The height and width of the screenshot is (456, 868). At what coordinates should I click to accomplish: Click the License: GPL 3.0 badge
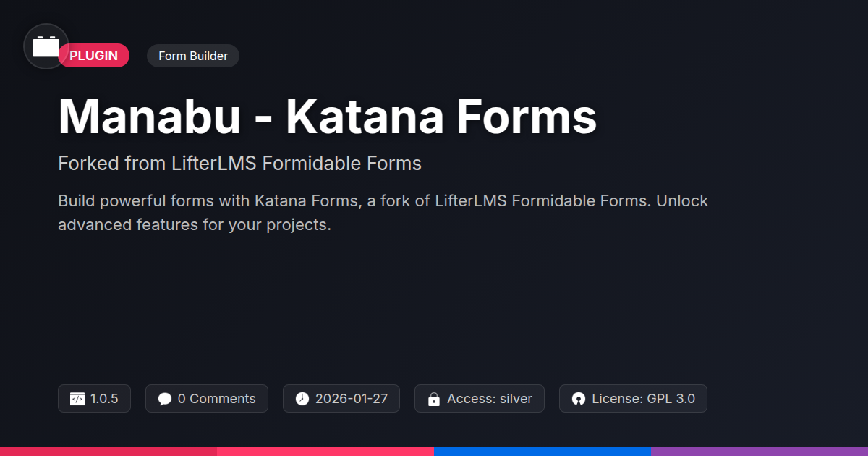633,399
